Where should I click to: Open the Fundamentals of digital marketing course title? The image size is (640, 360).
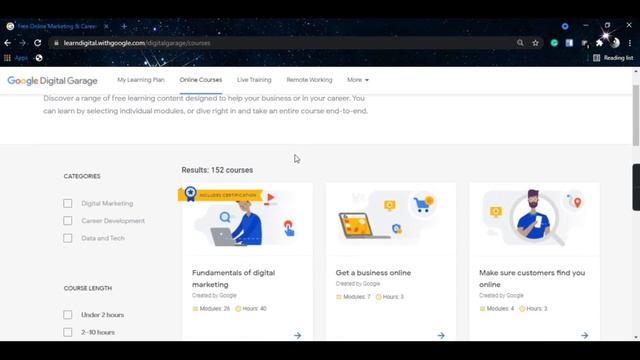pyautogui.click(x=233, y=278)
